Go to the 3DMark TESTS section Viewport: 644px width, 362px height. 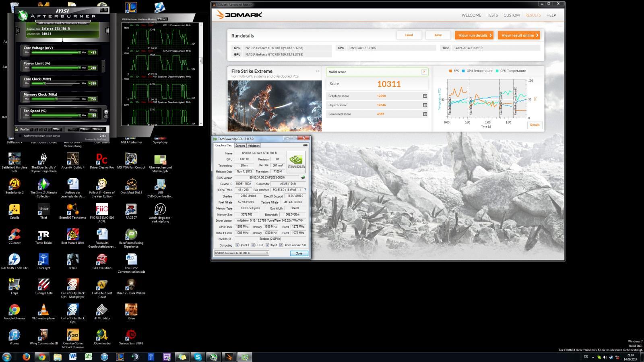492,15
